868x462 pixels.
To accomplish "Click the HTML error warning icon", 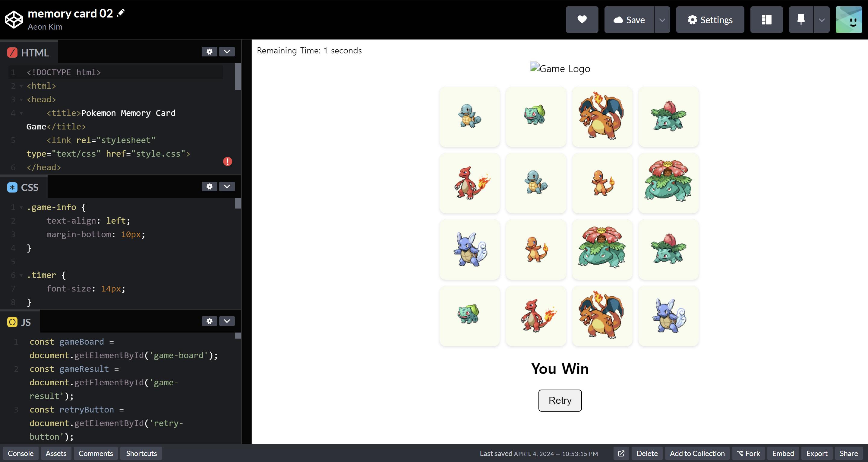I will coord(227,161).
